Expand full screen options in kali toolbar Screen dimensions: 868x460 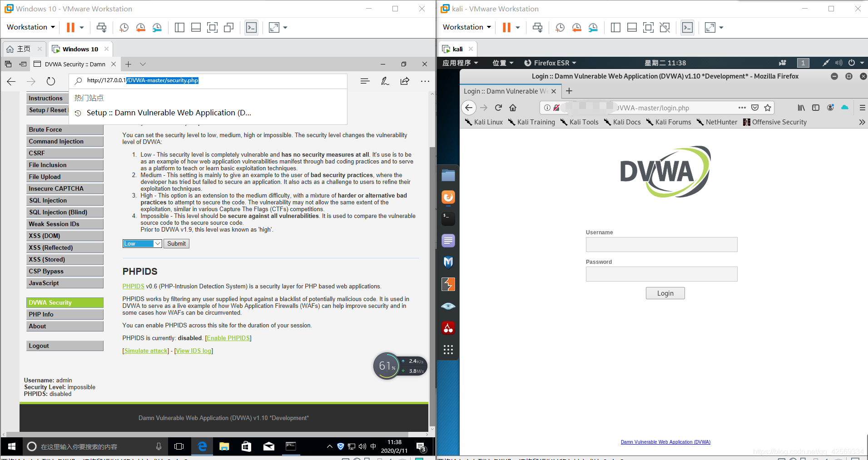(721, 27)
